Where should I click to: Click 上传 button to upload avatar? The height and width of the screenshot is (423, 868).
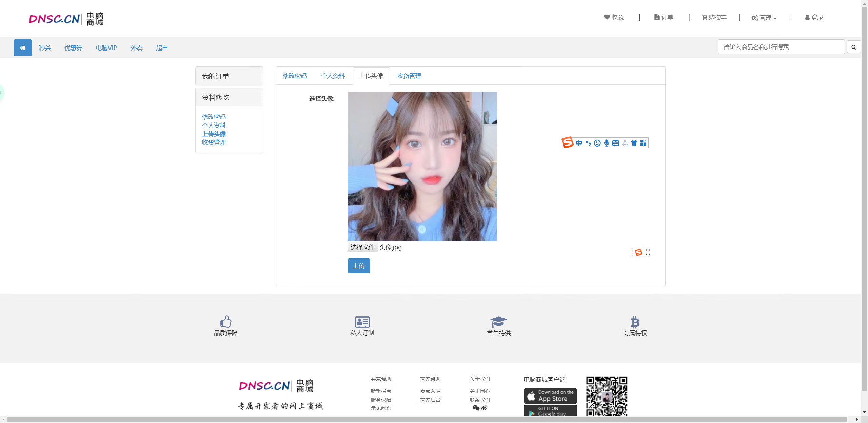[359, 265]
